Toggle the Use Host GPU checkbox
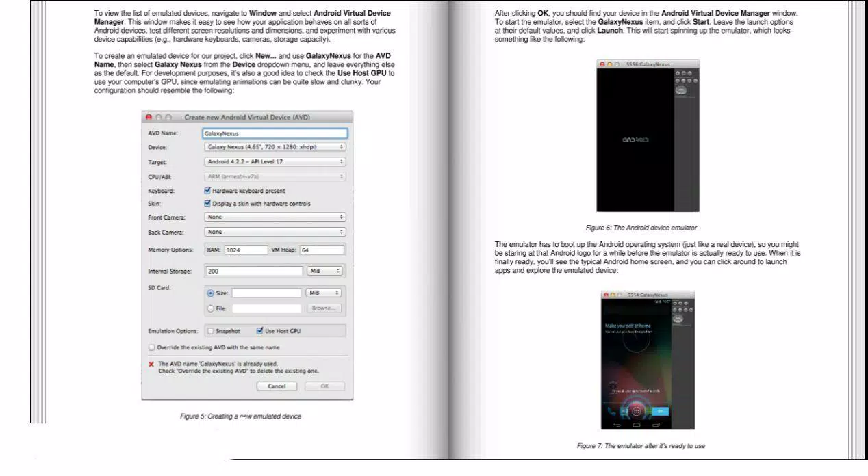The image size is (868, 476). coord(260,331)
